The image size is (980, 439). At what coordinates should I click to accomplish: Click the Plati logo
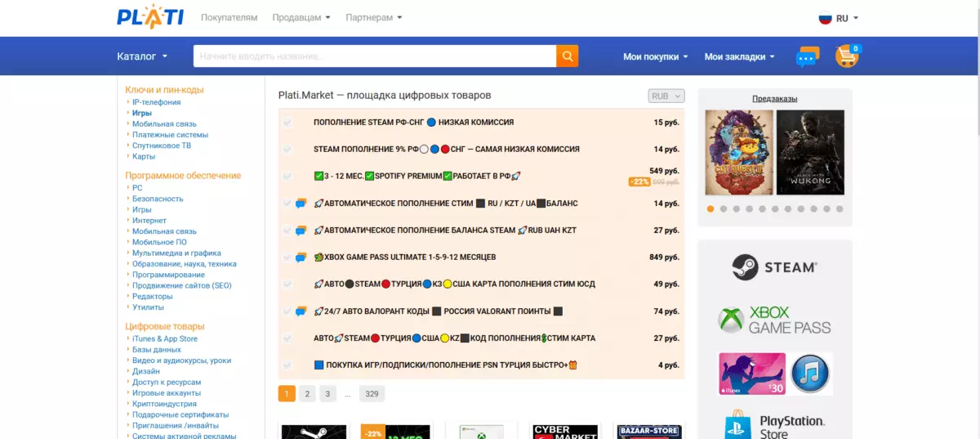tap(150, 17)
